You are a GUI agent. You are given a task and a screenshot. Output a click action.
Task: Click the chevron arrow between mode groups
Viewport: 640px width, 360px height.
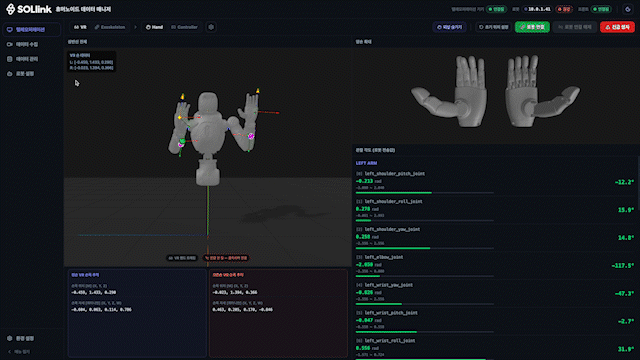click(x=136, y=27)
